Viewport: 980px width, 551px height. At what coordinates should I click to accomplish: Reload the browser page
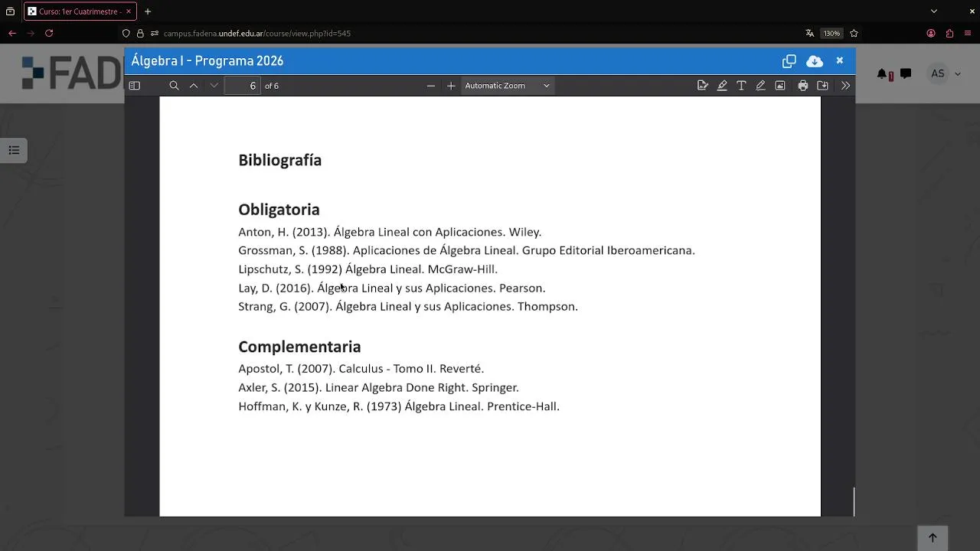coord(49,33)
